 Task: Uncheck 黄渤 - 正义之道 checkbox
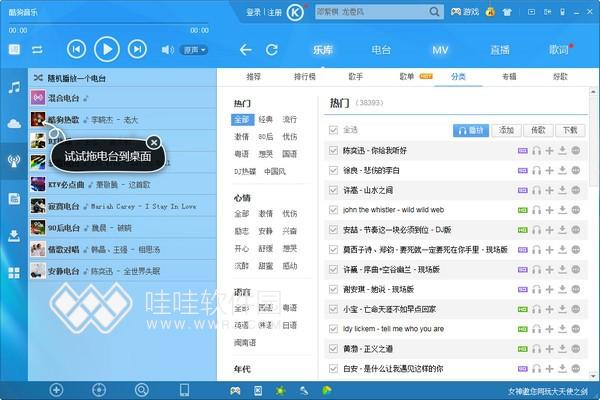[333, 349]
